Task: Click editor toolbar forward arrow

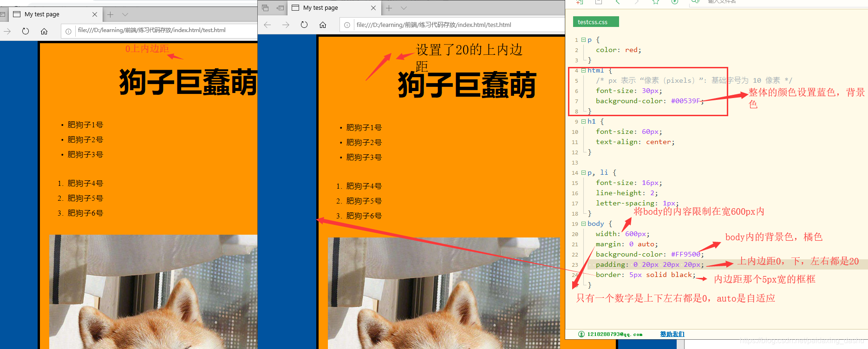Action: [x=637, y=2]
